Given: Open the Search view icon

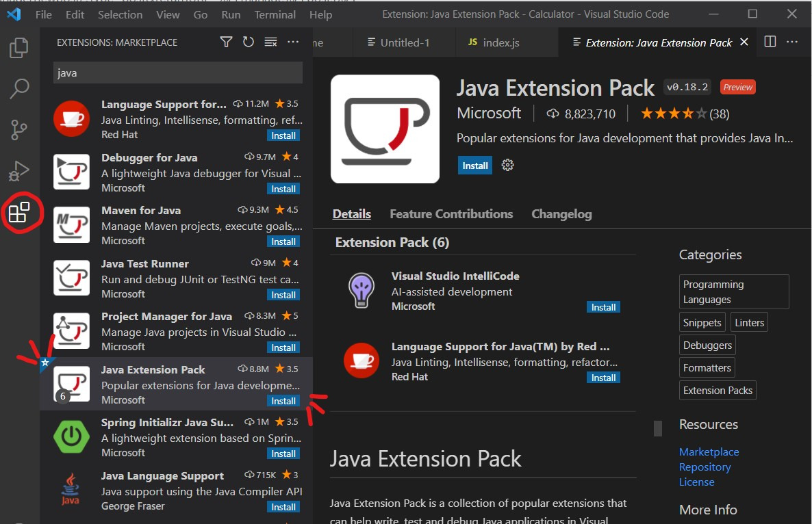Looking at the screenshot, I should tap(19, 89).
